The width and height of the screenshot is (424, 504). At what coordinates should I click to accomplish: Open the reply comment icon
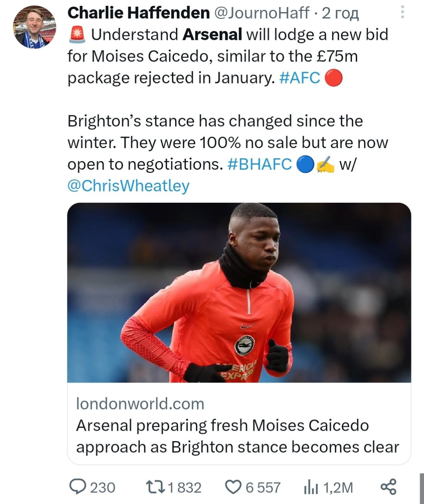click(x=78, y=487)
